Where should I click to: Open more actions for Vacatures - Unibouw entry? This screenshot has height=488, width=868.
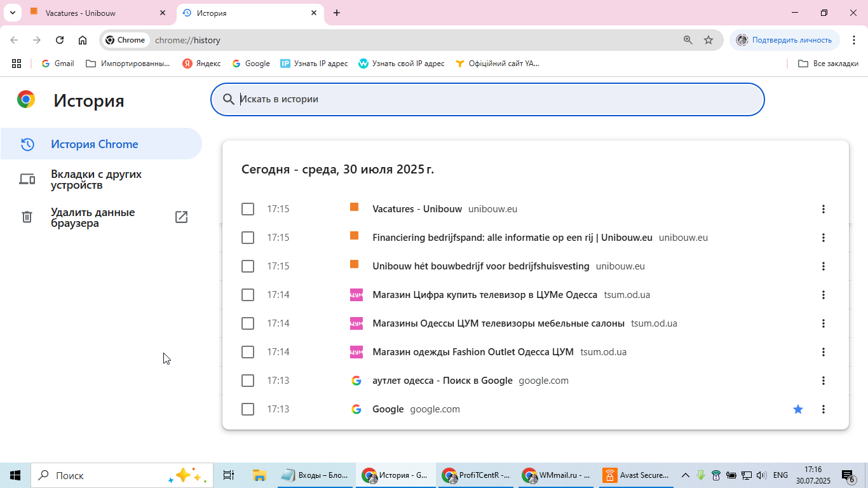824,209
